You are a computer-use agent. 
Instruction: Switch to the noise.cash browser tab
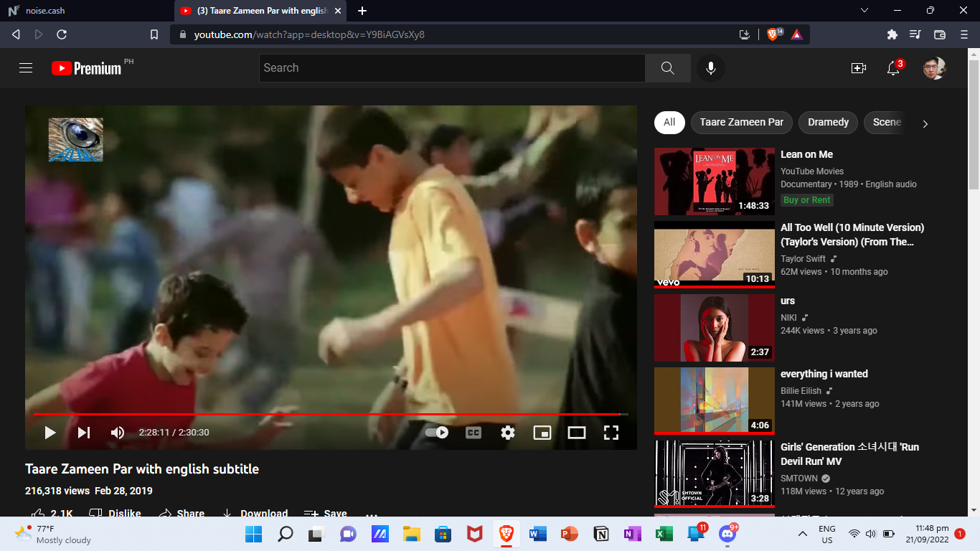click(86, 11)
